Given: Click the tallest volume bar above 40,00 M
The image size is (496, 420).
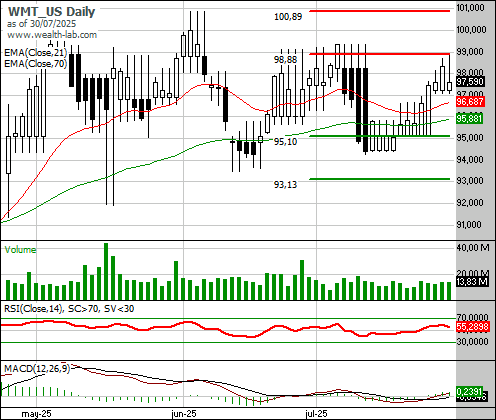Looking at the screenshot, I should click(x=106, y=271).
